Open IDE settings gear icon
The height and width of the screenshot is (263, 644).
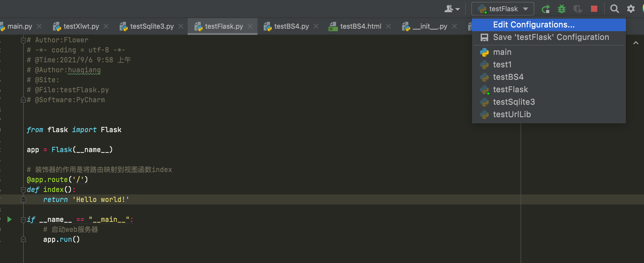pos(631,9)
